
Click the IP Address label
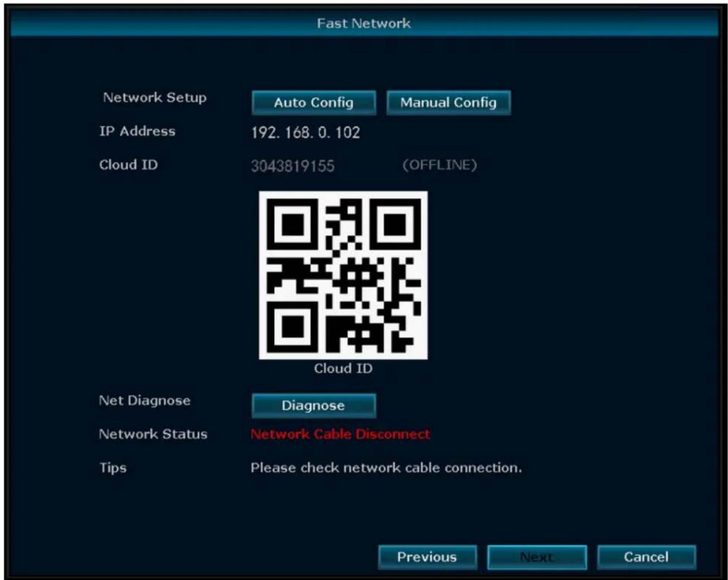[x=137, y=131]
